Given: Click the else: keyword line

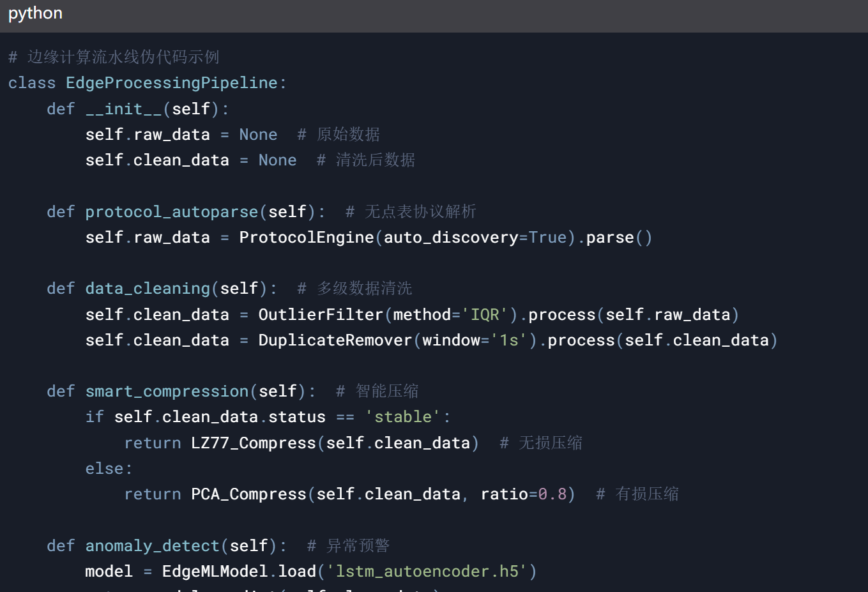Looking at the screenshot, I should pos(109,469).
